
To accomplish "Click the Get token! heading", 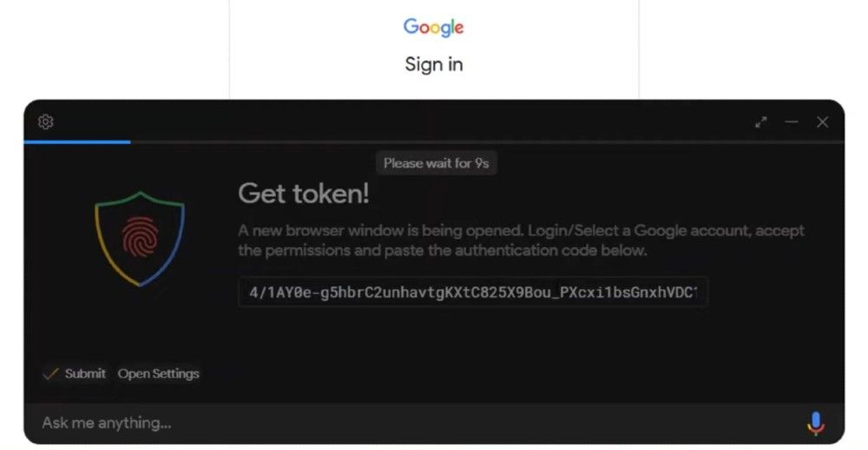I will (x=303, y=193).
